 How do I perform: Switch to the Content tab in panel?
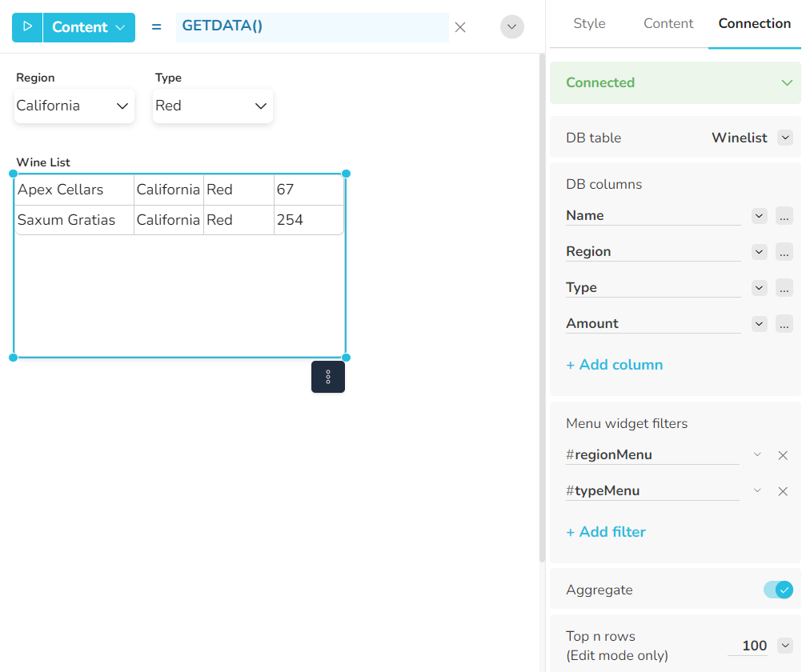[x=668, y=24]
